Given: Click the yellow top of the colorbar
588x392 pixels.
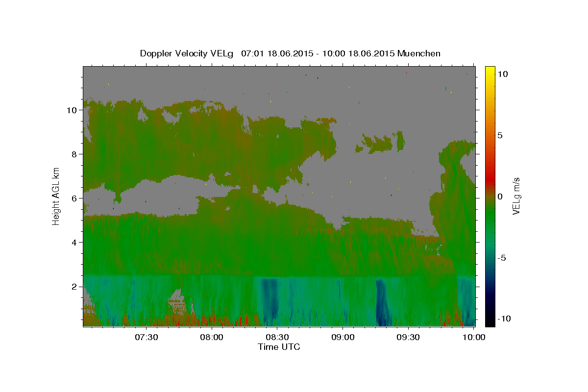Looking at the screenshot, I should 490,71.
